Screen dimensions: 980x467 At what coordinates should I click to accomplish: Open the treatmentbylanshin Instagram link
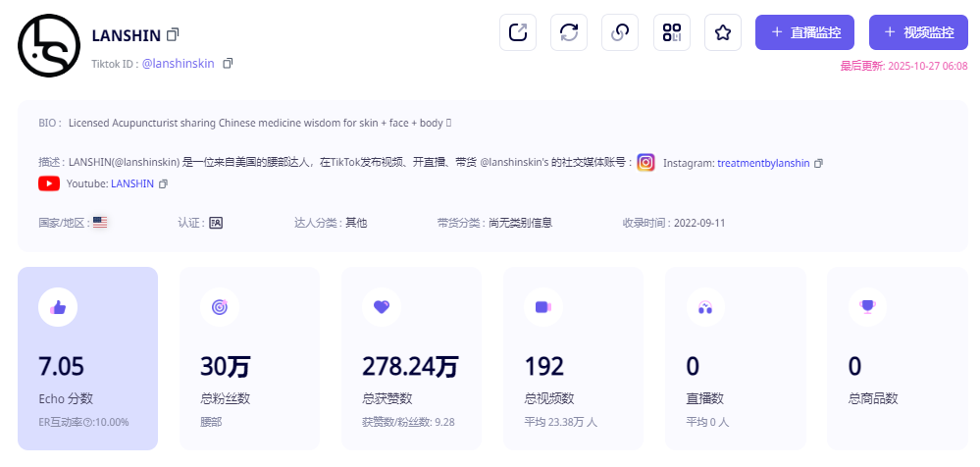763,163
